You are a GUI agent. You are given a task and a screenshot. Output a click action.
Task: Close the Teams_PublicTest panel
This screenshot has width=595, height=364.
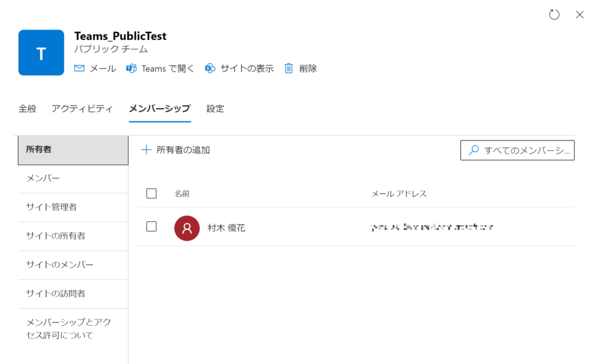point(579,15)
